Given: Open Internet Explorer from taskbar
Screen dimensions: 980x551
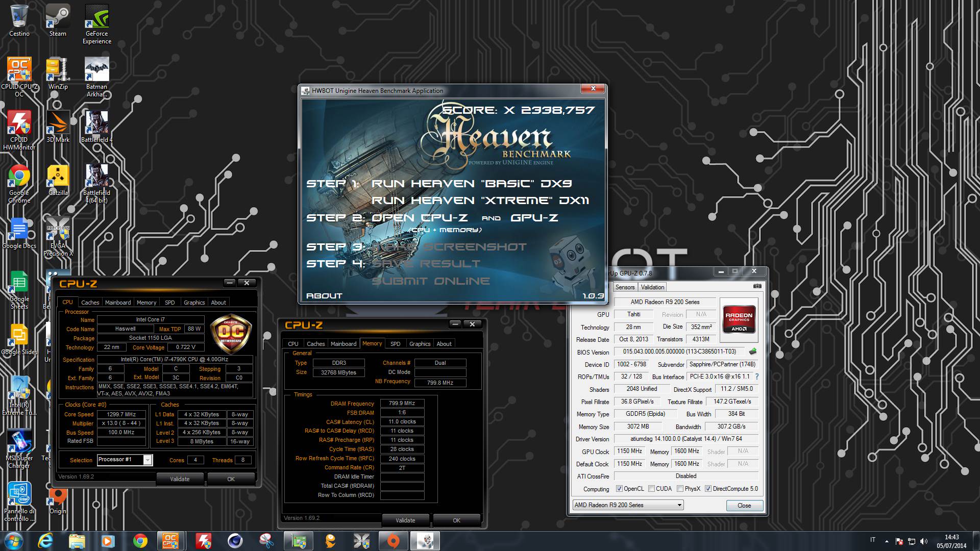Looking at the screenshot, I should [x=46, y=541].
